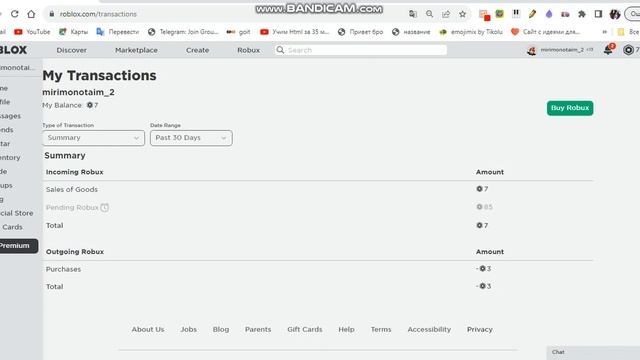Image resolution: width=640 pixels, height=360 pixels.
Task: Open the Blog footer link
Action: (x=220, y=329)
